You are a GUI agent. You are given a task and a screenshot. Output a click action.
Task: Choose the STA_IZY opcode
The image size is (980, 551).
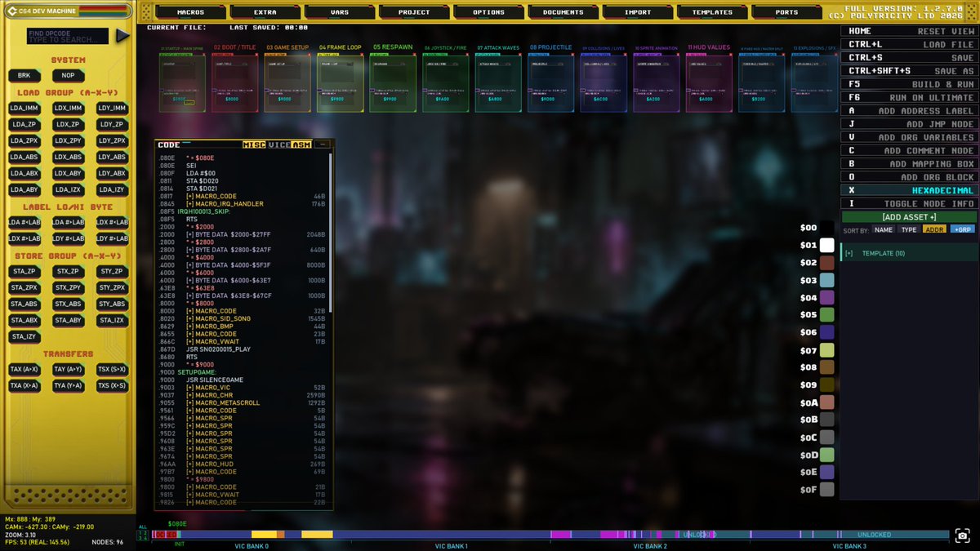point(24,336)
